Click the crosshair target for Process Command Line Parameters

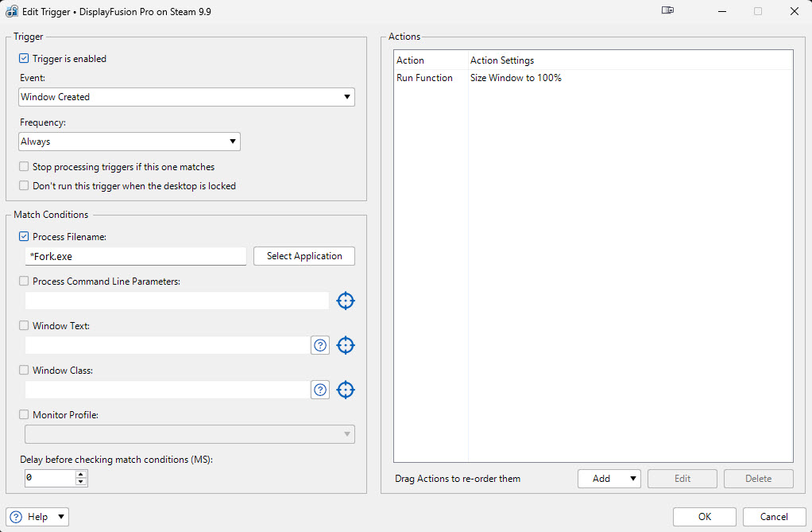click(x=345, y=301)
